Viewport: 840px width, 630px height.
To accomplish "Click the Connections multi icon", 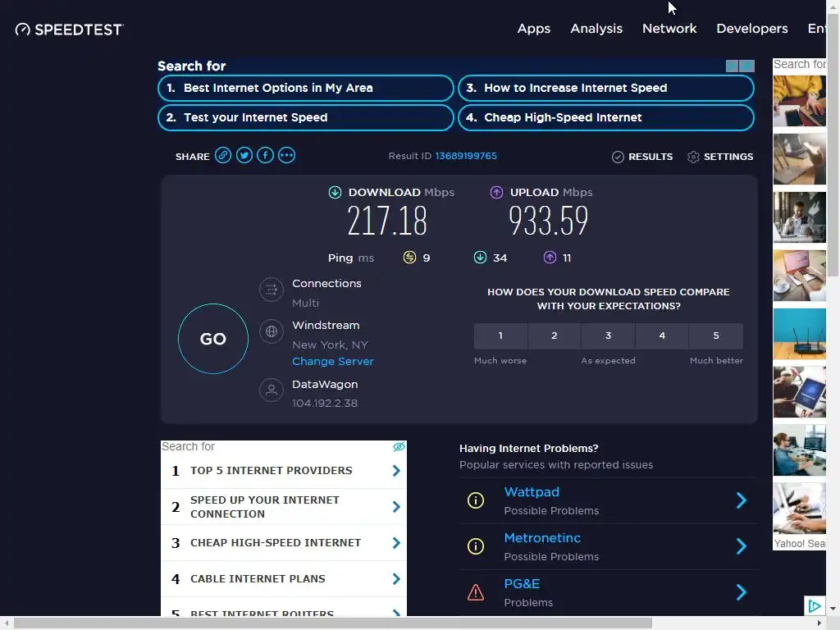I will click(272, 290).
